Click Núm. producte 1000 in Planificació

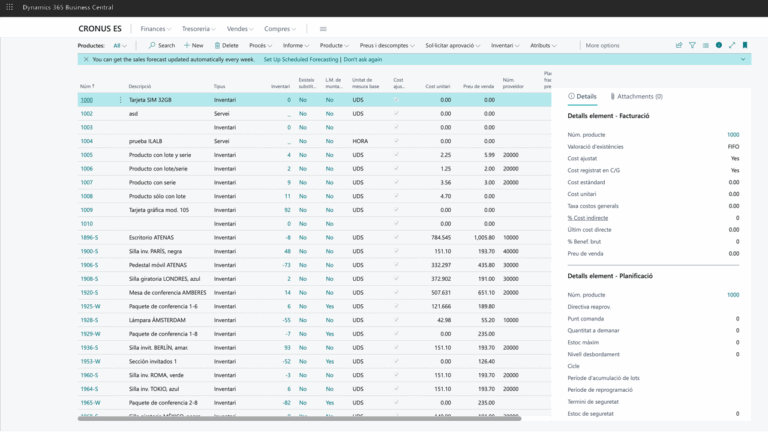click(733, 295)
